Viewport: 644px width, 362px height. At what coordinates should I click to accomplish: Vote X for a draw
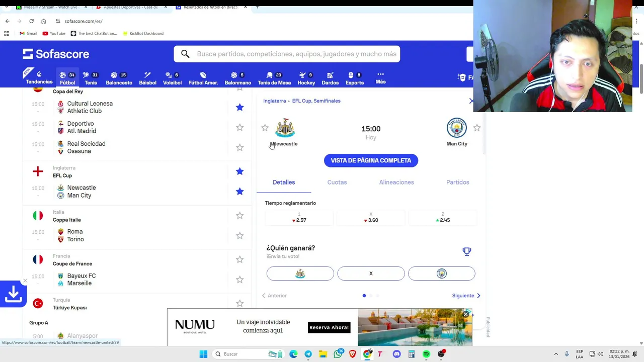(x=371, y=274)
